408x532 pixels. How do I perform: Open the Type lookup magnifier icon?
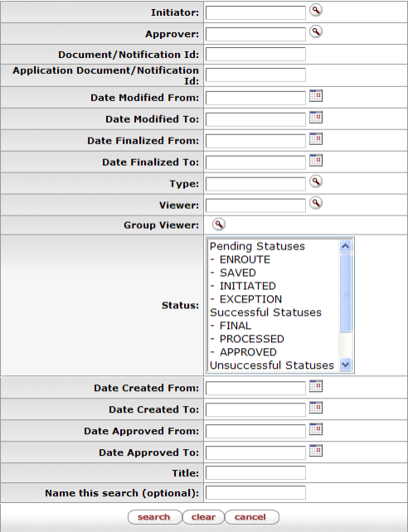(x=316, y=181)
